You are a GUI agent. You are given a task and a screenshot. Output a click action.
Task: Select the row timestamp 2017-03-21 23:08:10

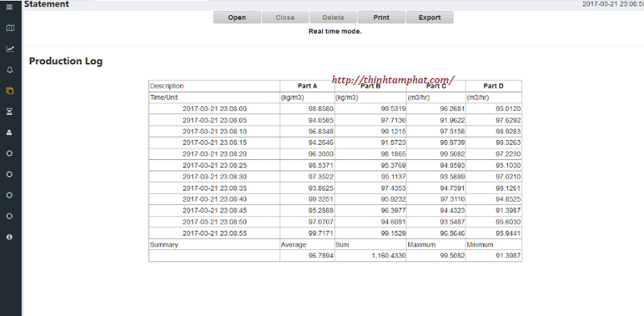pyautogui.click(x=214, y=131)
